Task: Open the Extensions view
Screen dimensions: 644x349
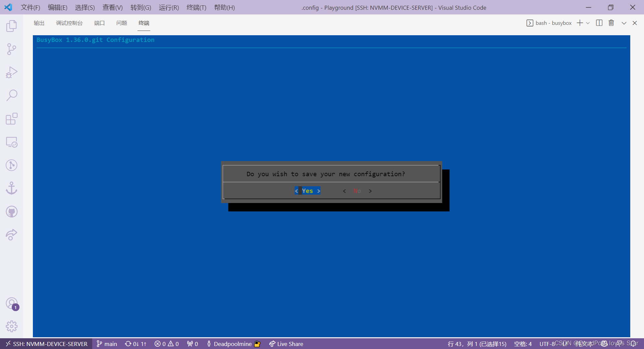Action: pos(11,119)
